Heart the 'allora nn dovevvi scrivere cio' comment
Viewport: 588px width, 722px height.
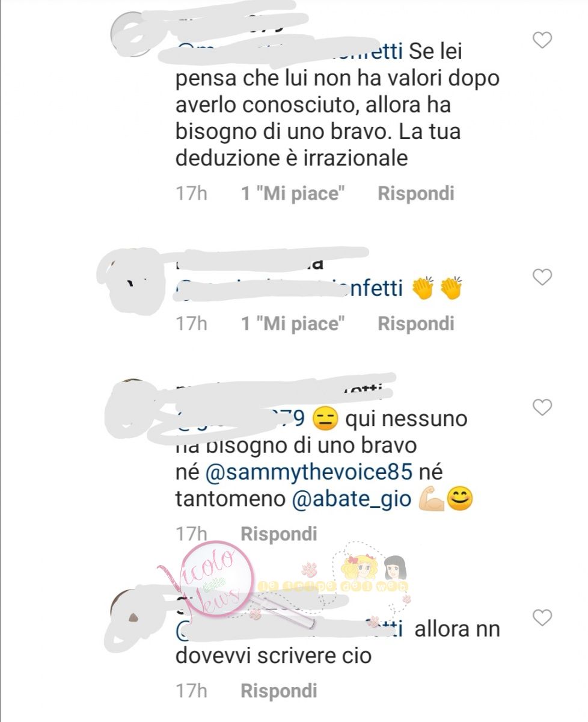(542, 618)
